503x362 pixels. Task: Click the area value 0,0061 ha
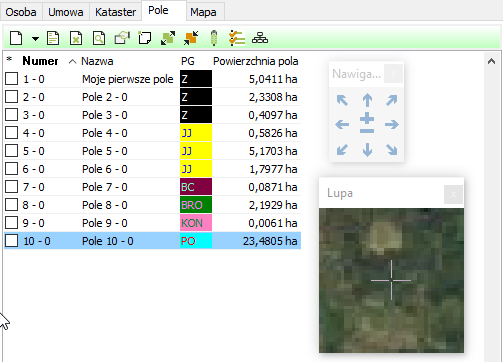tap(273, 223)
